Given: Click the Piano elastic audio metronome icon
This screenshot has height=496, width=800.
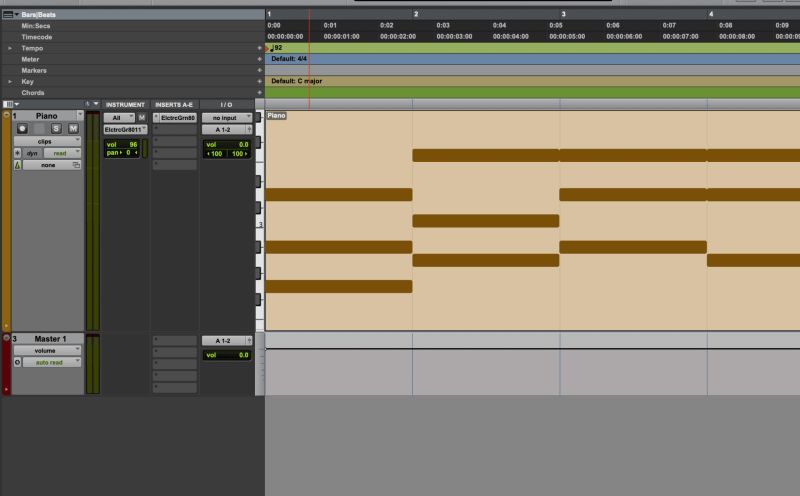Looking at the screenshot, I should coord(17,165).
